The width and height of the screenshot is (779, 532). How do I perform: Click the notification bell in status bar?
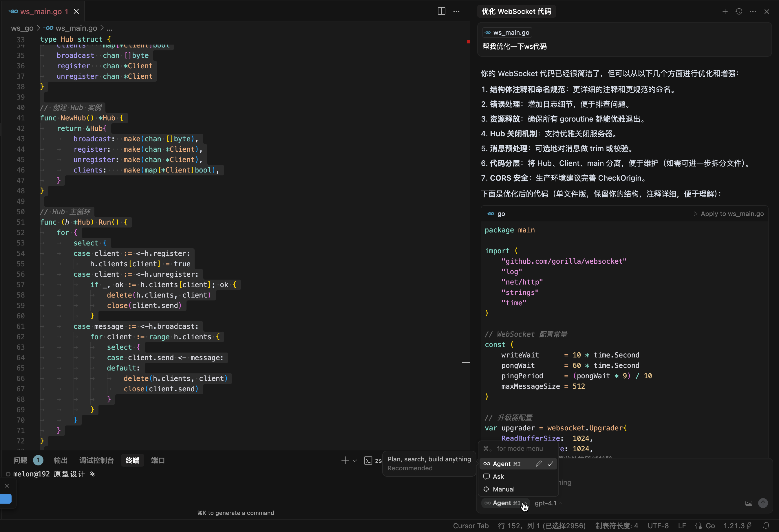coord(766,526)
